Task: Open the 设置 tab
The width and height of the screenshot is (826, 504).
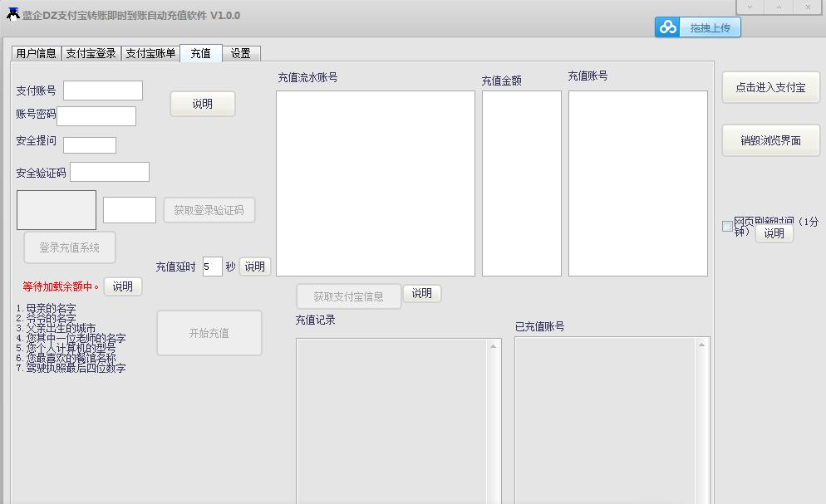Action: [241, 53]
